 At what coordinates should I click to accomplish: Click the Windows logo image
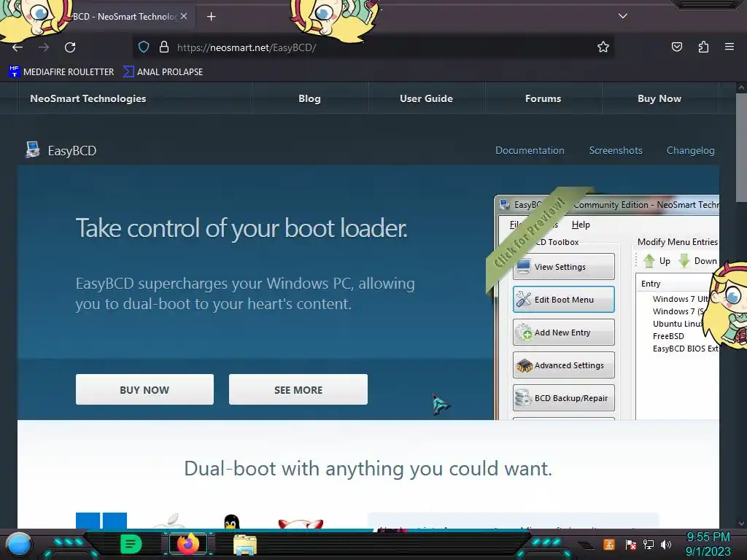coord(101,521)
